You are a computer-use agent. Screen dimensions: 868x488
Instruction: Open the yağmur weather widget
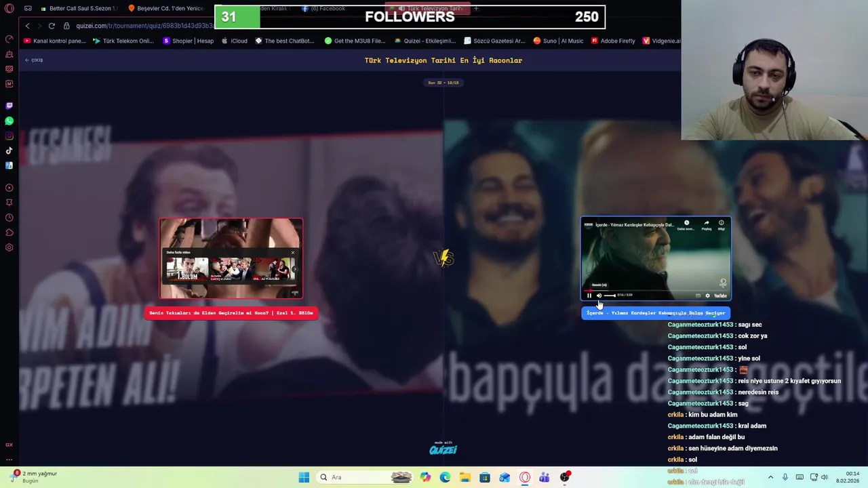click(x=34, y=477)
